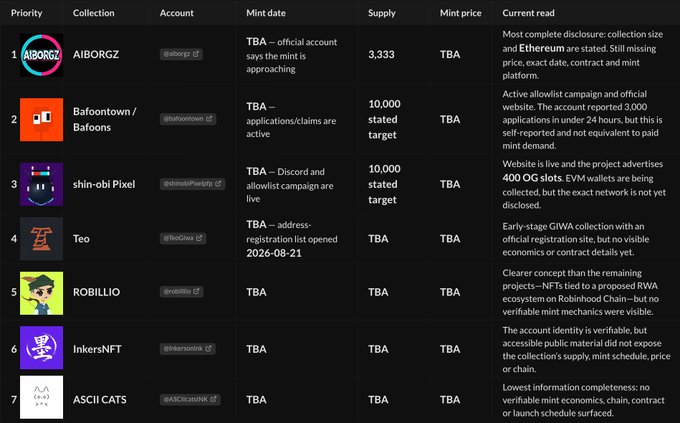
Task: Select the InkersNFT collection name
Action: click(x=97, y=349)
